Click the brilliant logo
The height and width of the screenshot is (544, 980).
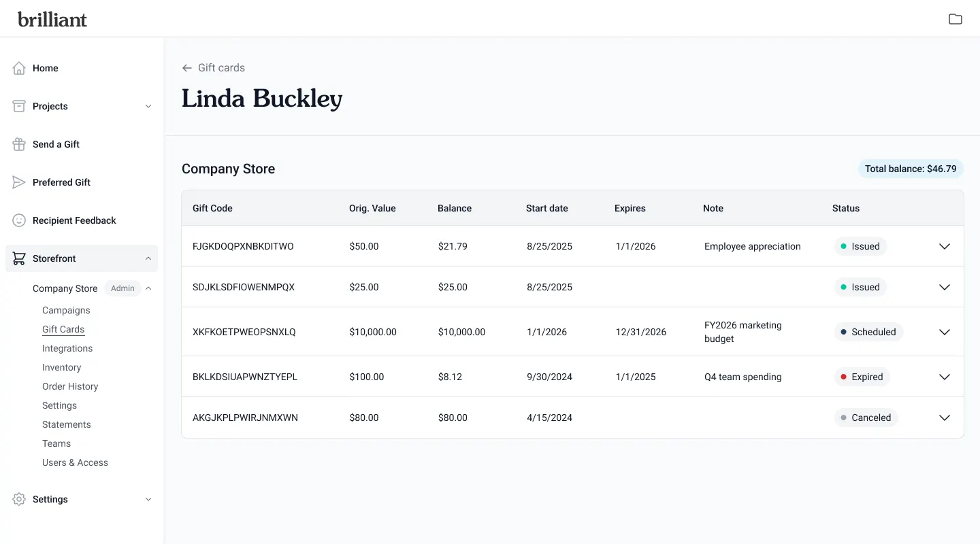click(52, 19)
